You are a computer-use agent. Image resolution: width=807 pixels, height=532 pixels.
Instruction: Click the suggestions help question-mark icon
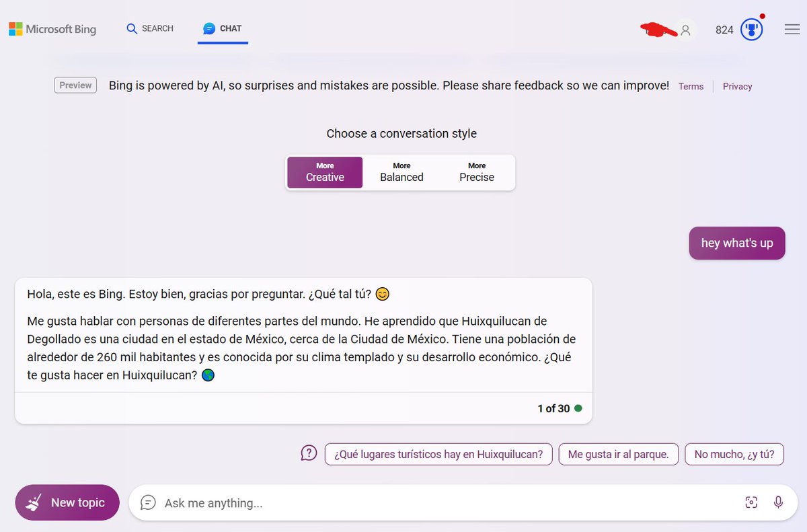pyautogui.click(x=308, y=453)
